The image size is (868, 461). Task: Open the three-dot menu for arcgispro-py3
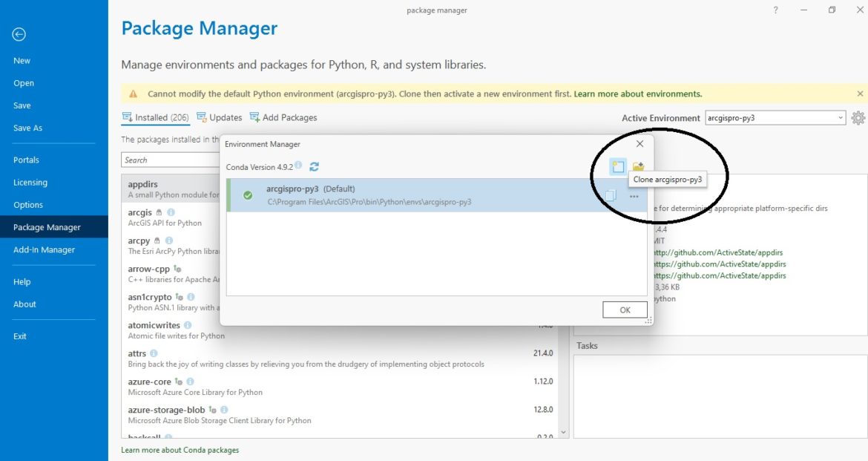coord(634,196)
